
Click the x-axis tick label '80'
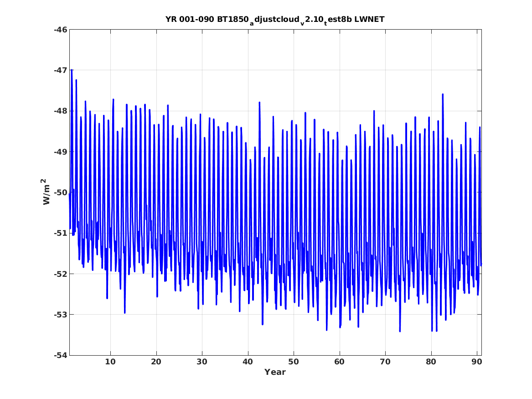point(431,362)
